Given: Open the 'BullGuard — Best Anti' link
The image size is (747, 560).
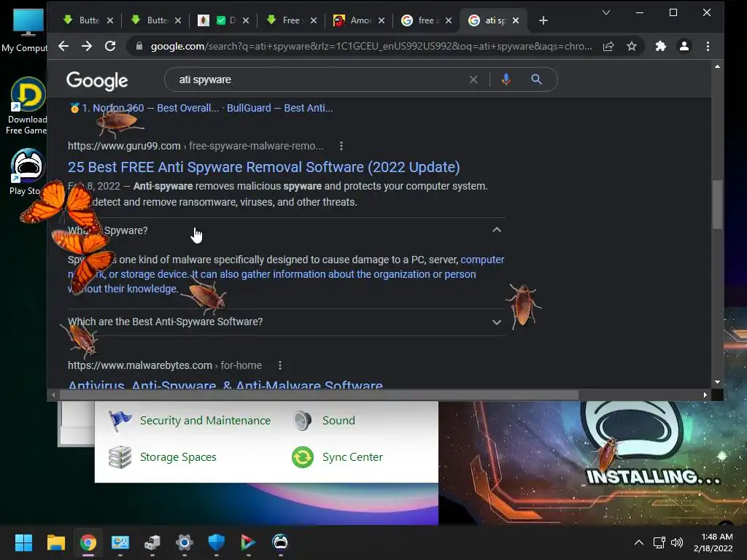Looking at the screenshot, I should pyautogui.click(x=279, y=108).
